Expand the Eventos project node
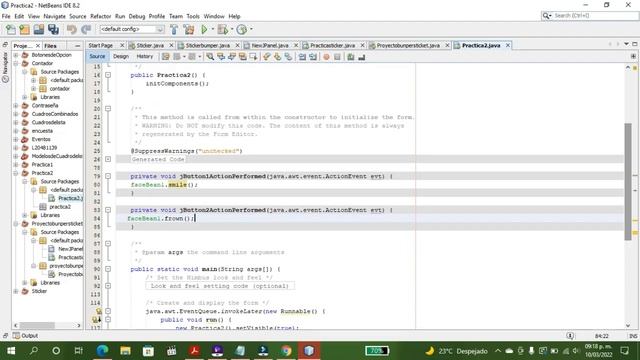Screen dimensions: 640x360 coord(16,139)
